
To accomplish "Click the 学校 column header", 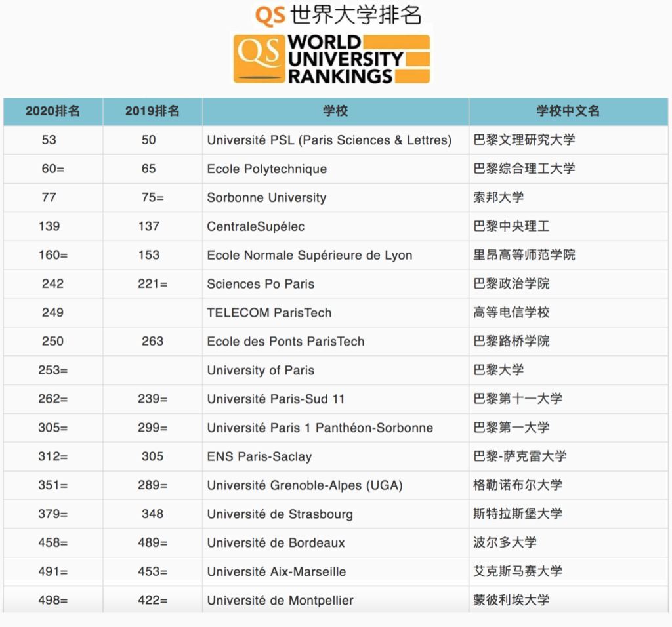I will 335,111.
